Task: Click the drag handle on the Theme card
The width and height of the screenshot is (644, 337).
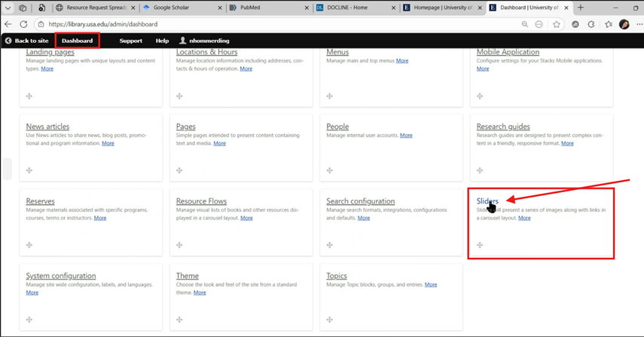Action: [179, 319]
